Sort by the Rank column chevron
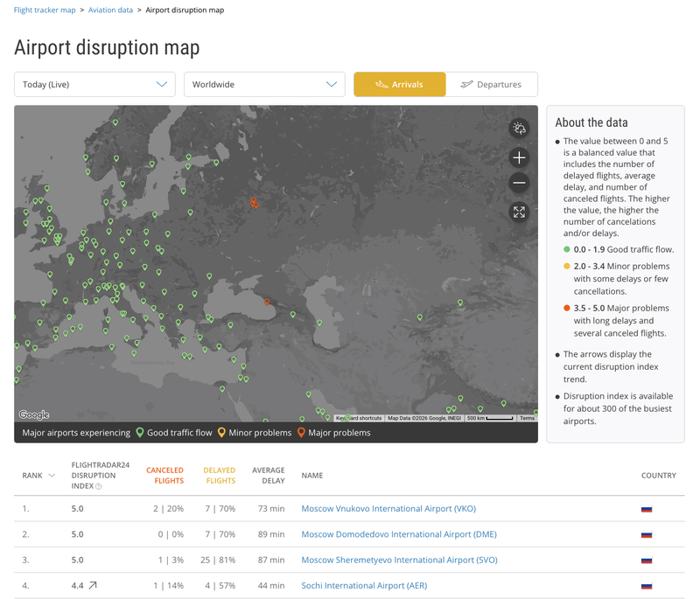Screen dimensions: 700x599 52,476
